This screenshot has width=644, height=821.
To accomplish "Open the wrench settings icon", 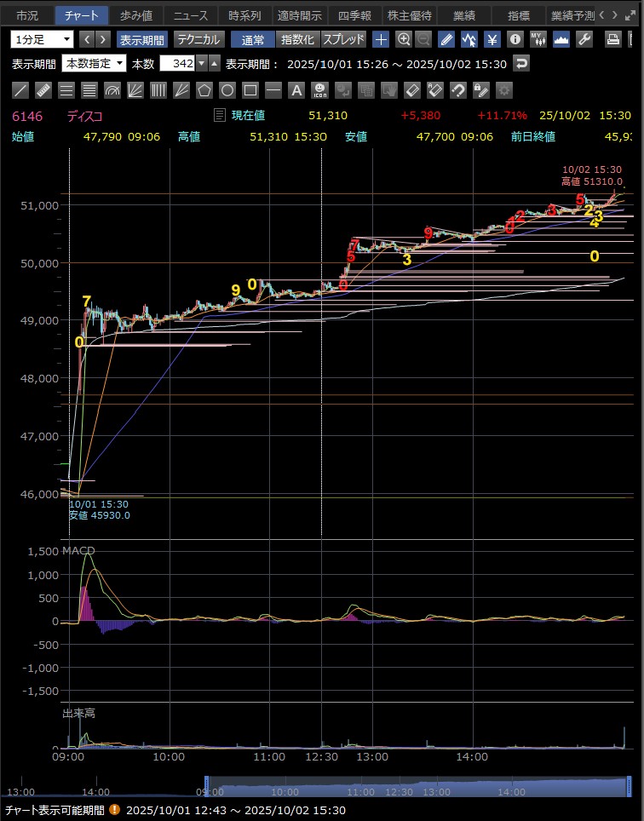I will (584, 39).
